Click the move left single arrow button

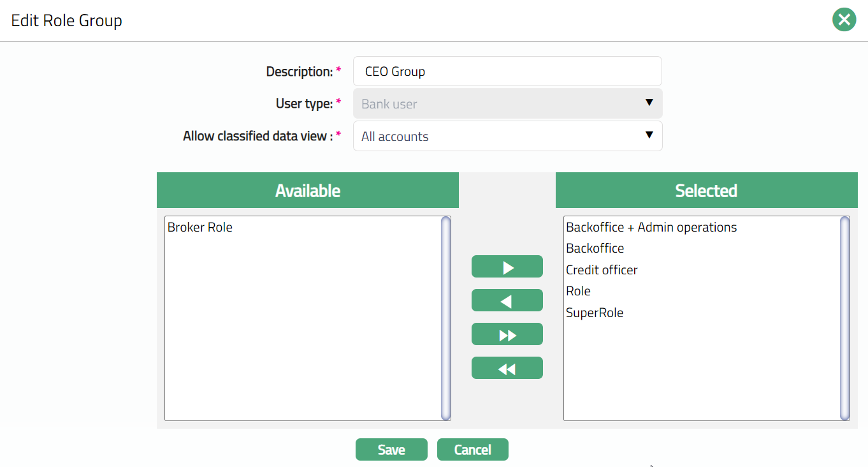[x=507, y=300]
